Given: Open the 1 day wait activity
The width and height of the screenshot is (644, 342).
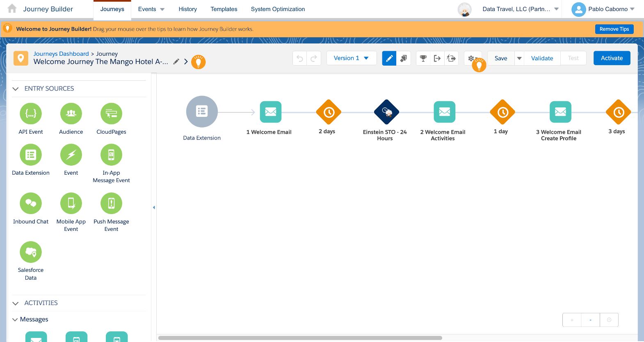Looking at the screenshot, I should pyautogui.click(x=502, y=112).
